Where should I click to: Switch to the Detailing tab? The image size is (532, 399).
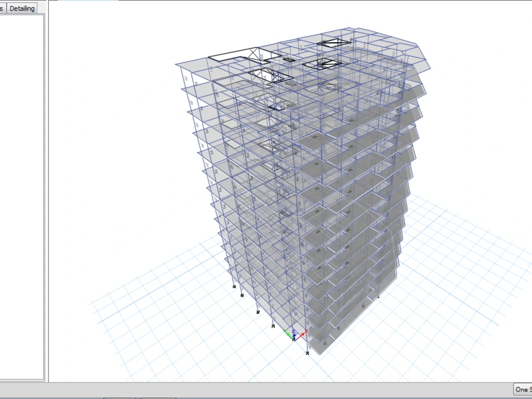click(22, 9)
